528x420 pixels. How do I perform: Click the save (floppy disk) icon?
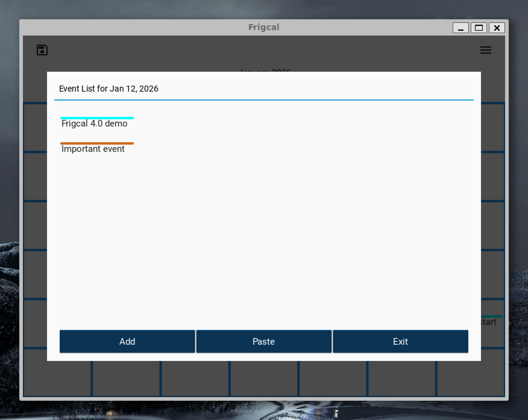pos(42,50)
